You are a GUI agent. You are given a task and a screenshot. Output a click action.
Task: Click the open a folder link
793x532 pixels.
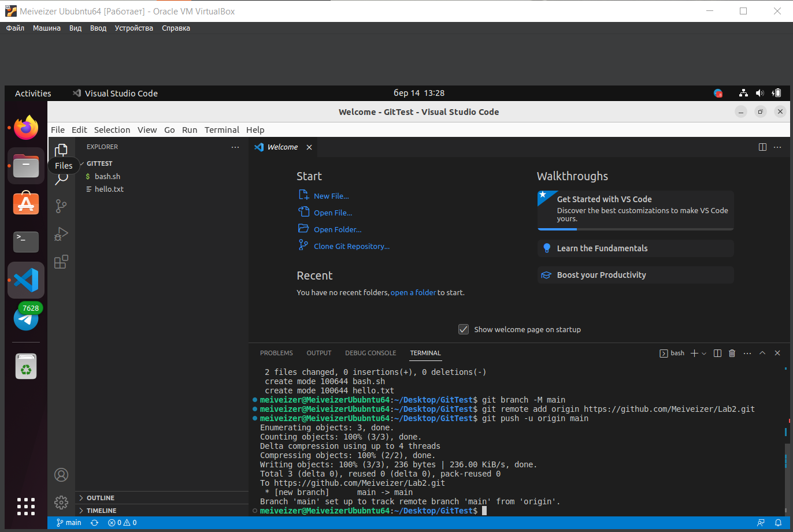click(x=413, y=292)
